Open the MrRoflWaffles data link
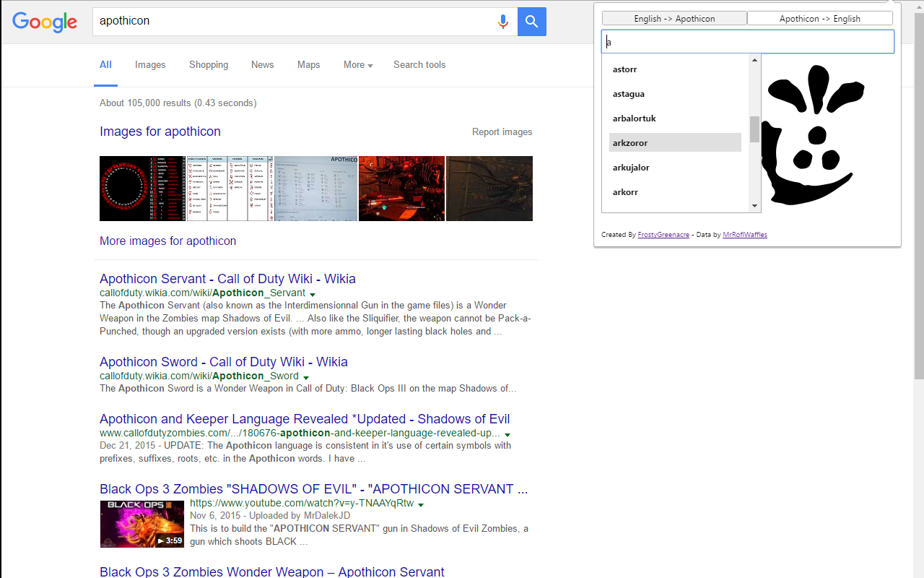 [x=745, y=235]
